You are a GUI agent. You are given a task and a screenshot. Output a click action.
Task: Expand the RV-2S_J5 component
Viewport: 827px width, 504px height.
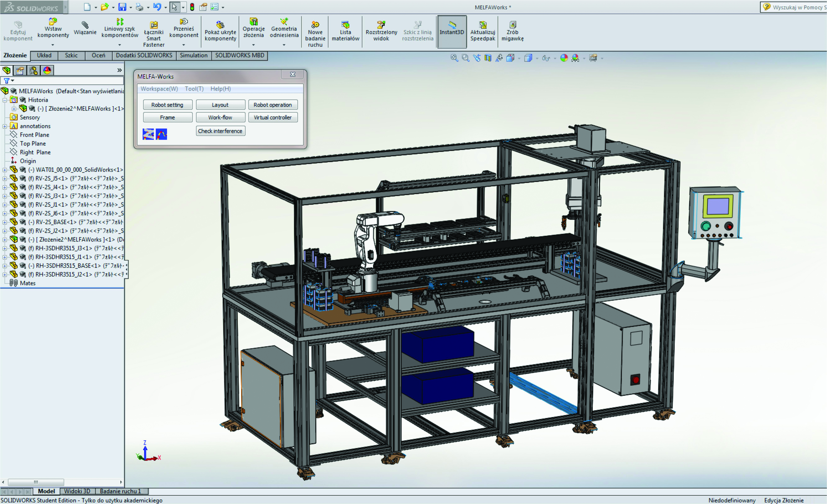[x=5, y=179]
